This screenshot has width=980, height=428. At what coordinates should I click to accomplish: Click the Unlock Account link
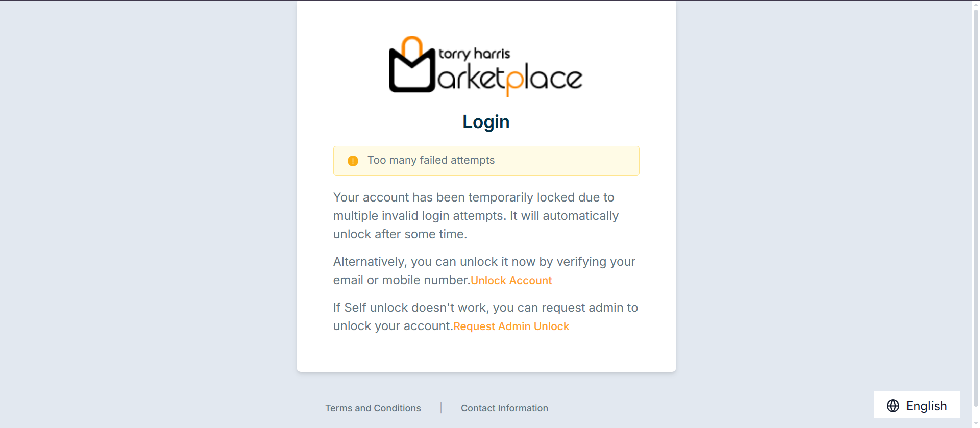pos(511,281)
